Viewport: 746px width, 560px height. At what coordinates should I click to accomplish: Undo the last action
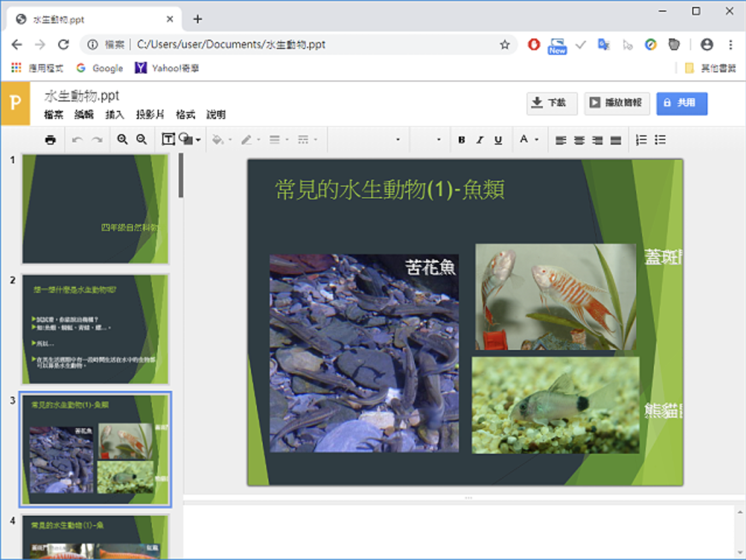(x=77, y=139)
